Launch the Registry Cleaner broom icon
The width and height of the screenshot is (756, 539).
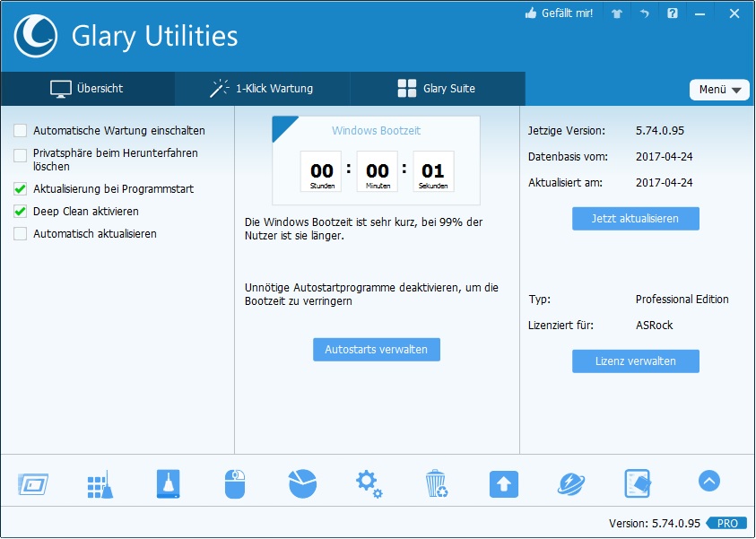(100, 484)
